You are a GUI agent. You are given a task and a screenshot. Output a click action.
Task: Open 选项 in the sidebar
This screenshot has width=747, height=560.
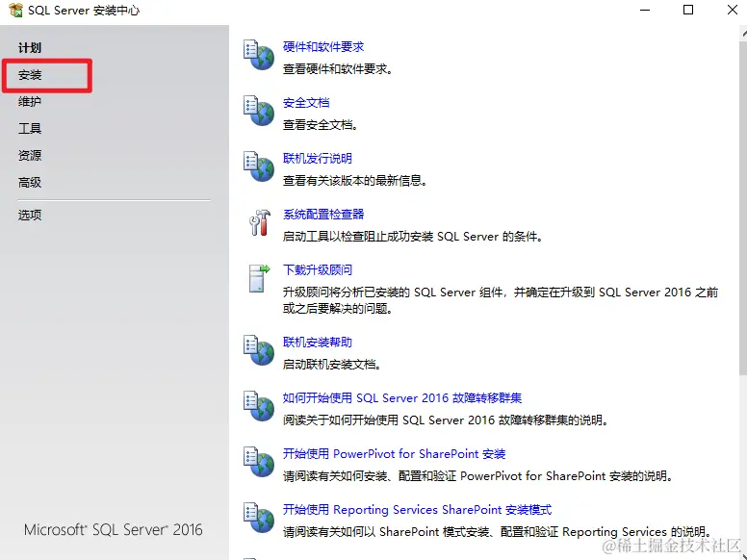[30, 215]
